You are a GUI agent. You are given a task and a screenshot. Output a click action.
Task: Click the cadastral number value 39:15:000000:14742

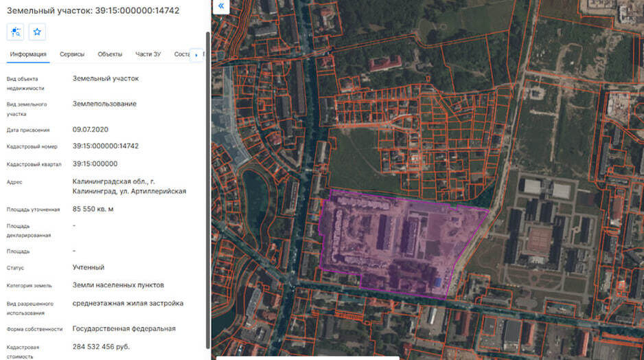coord(106,146)
